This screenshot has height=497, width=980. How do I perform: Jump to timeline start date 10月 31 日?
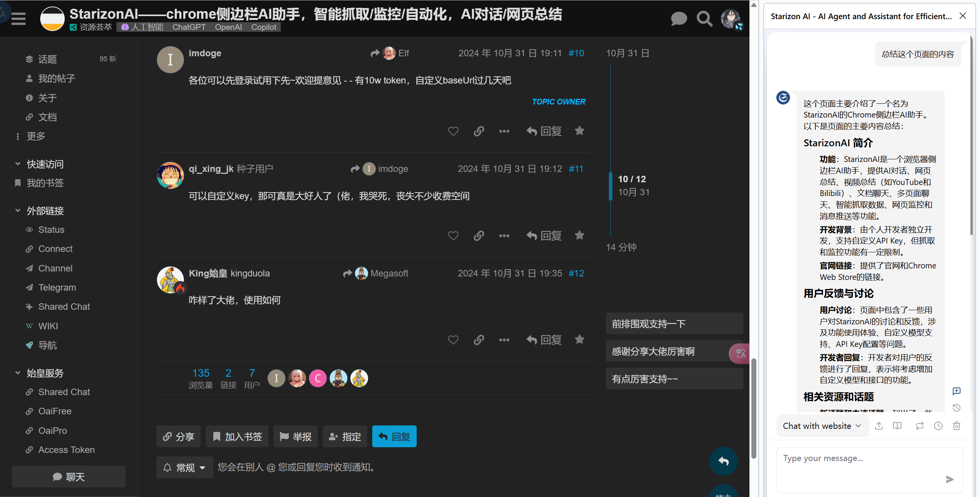pos(627,53)
